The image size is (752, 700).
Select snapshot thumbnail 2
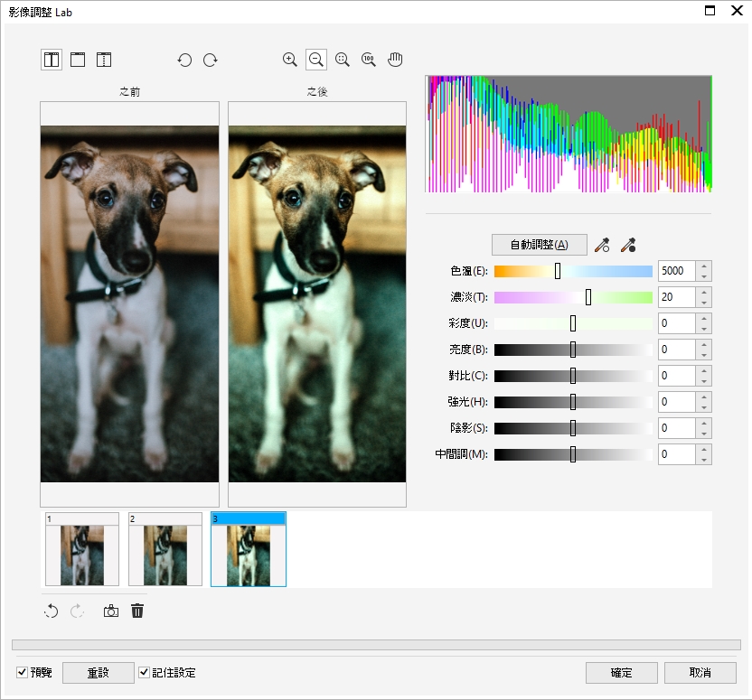point(165,550)
